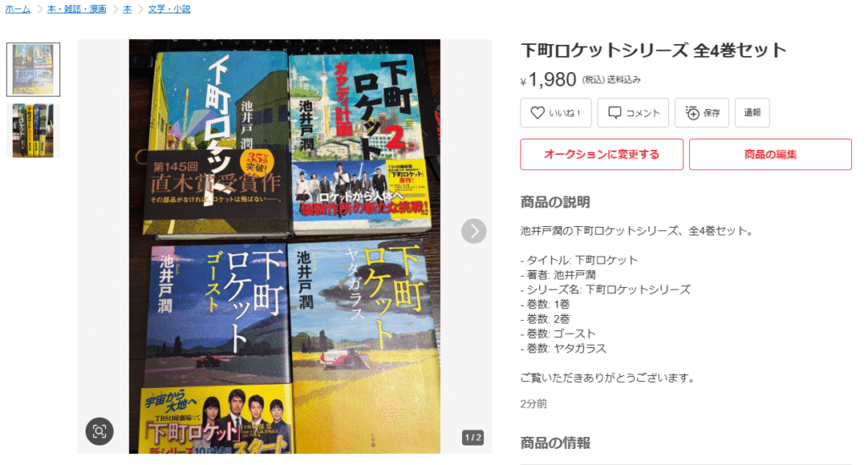This screenshot has height=465, width=868.
Task: Click オークションに変更する button
Action: (602, 154)
